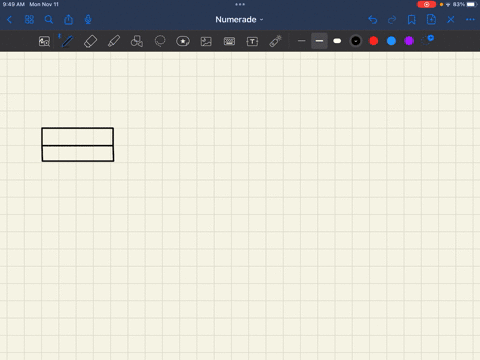The height and width of the screenshot is (360, 480).
Task: Open the Elements sticker tool
Action: 183,41
